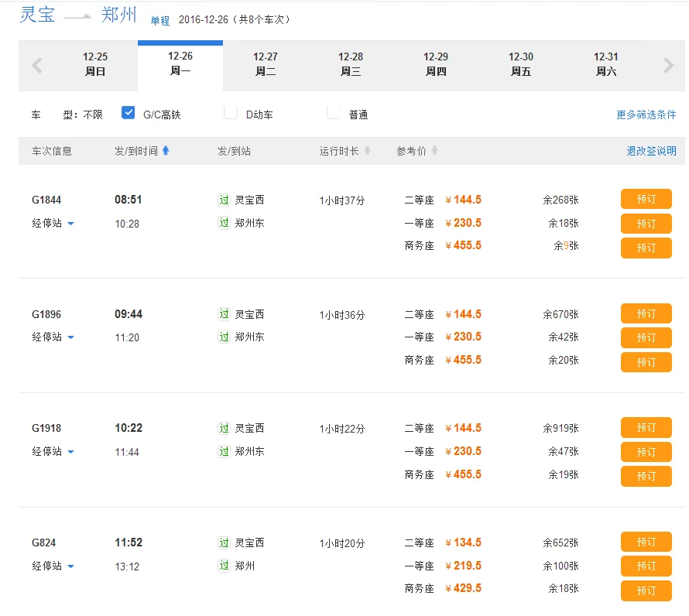Click the 过 icon beside 郑州 for G824

coord(224,566)
